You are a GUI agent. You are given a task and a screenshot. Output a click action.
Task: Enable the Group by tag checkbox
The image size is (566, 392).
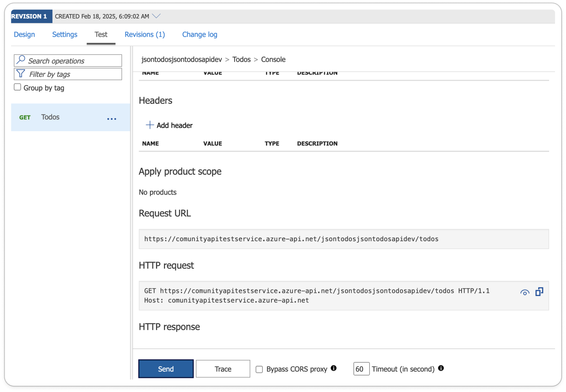click(18, 87)
